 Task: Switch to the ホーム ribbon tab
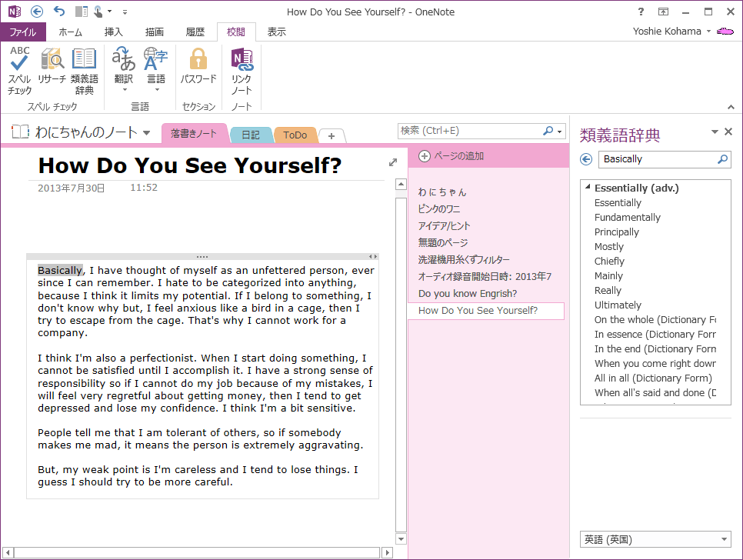click(70, 32)
